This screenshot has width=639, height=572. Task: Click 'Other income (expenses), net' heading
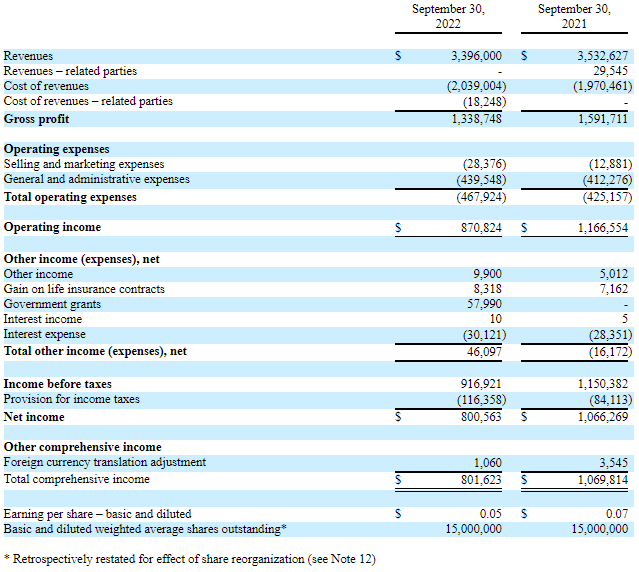(x=82, y=260)
